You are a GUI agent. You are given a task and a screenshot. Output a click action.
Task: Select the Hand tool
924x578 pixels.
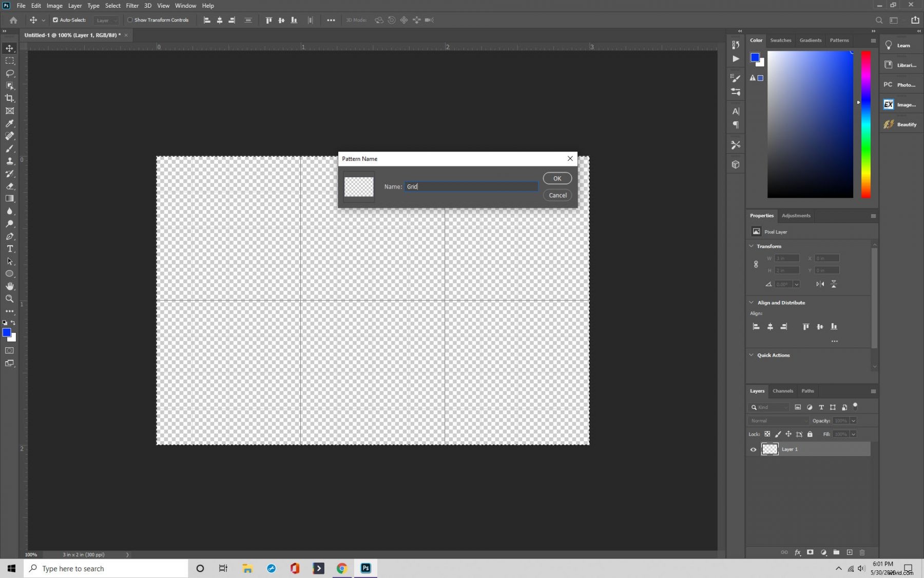point(9,286)
